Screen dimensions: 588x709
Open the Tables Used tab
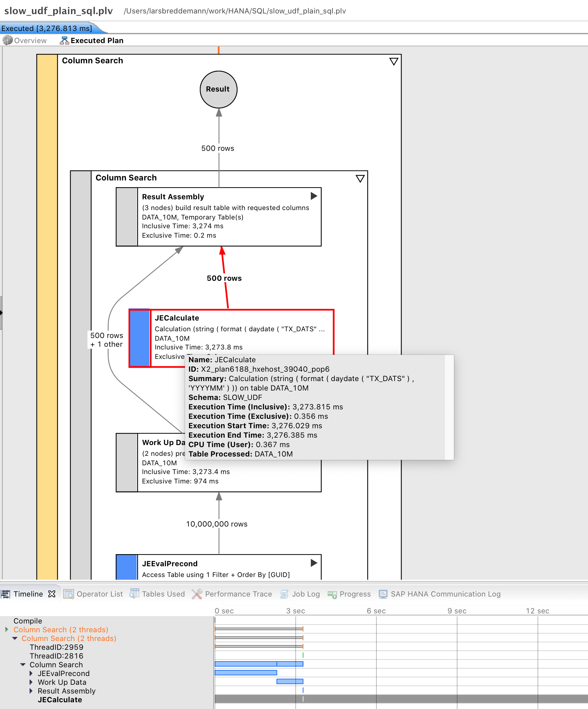[x=163, y=594]
